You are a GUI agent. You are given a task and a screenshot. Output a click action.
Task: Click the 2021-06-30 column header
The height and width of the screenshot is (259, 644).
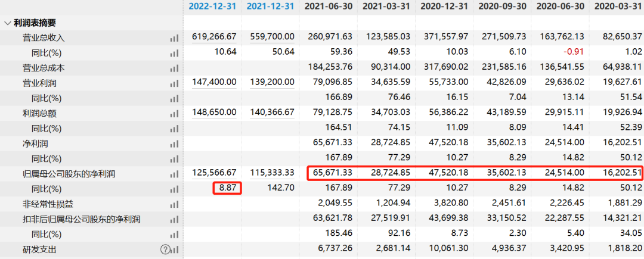(329, 7)
